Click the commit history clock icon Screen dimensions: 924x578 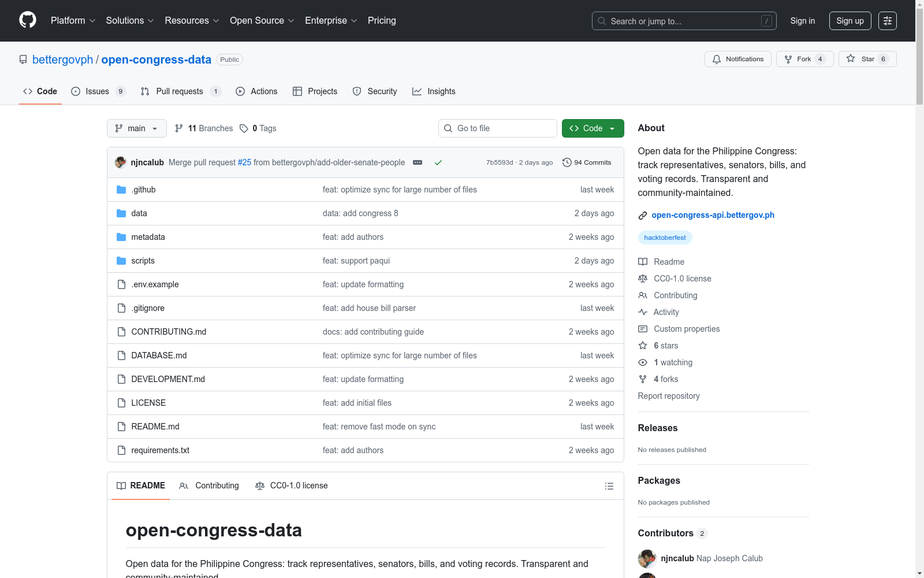567,162
